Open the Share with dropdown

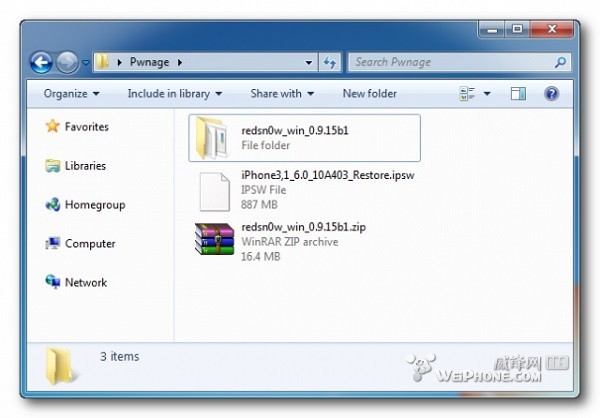282,94
